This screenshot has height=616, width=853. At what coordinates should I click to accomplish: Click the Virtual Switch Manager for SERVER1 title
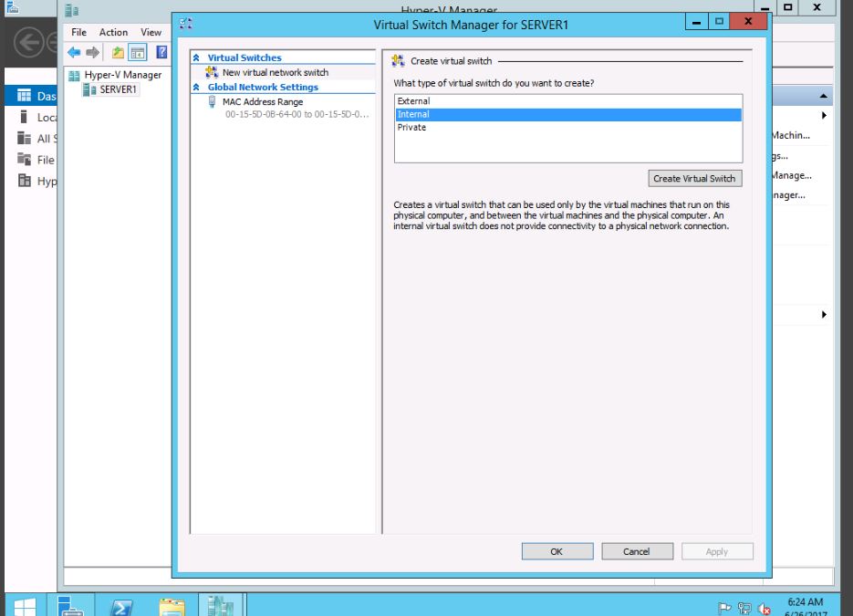471,25
